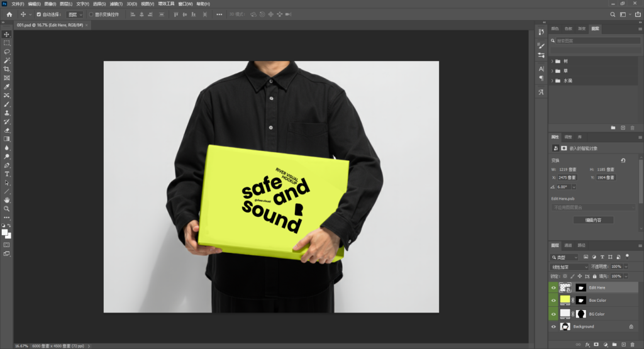Hide the Background layer
The width and height of the screenshot is (644, 349).
[553, 327]
